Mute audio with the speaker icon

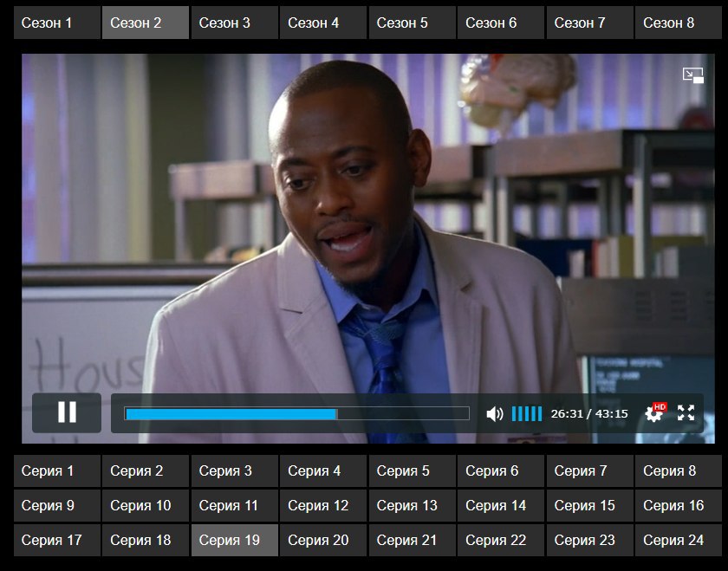(494, 413)
